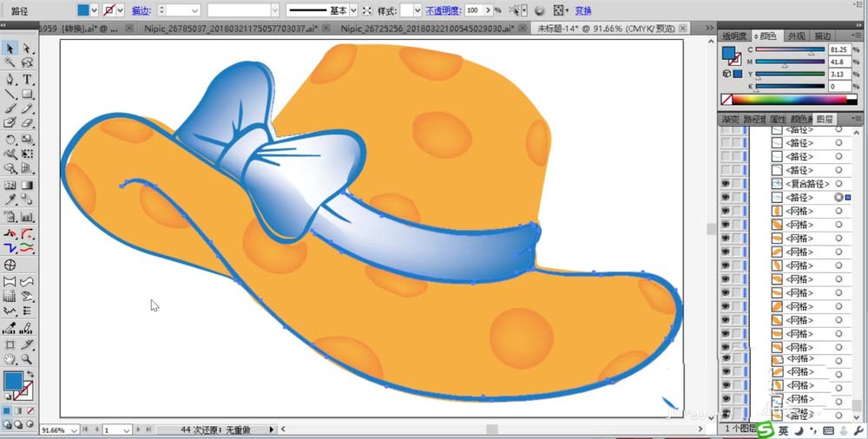The height and width of the screenshot is (439, 868).
Task: Open the 基本 brush definition dropdown
Action: coord(353,10)
